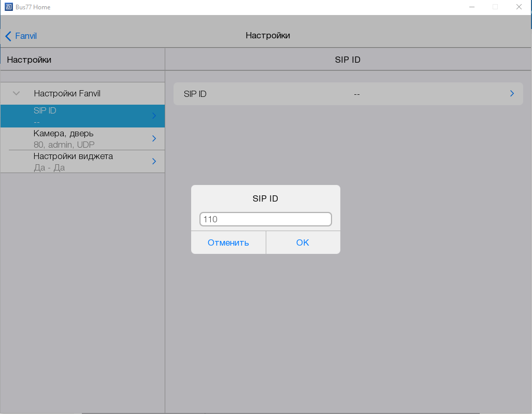
Task: Go back via the Fanvil link
Action: (x=26, y=36)
